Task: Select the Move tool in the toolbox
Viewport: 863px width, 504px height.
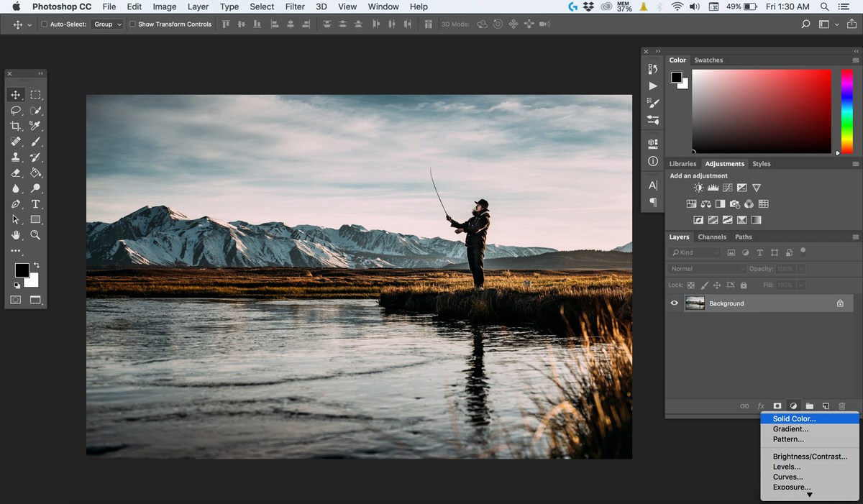Action: (15, 95)
